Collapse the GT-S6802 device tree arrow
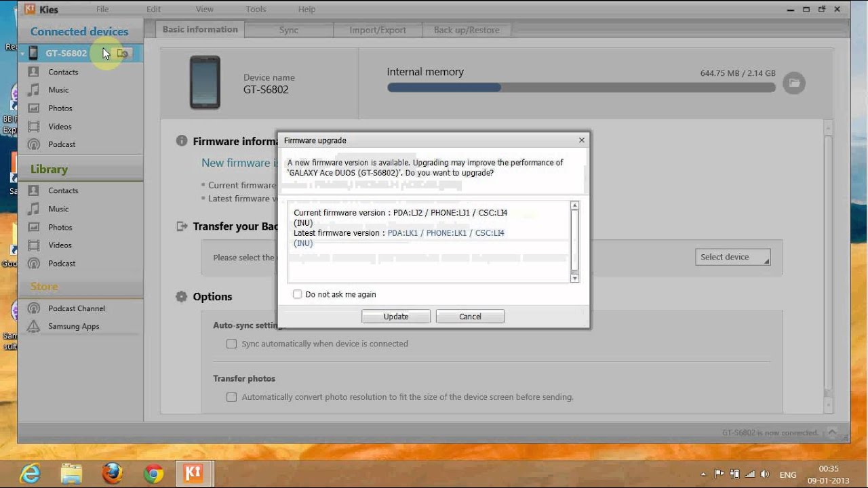The height and width of the screenshot is (488, 868). (22, 54)
